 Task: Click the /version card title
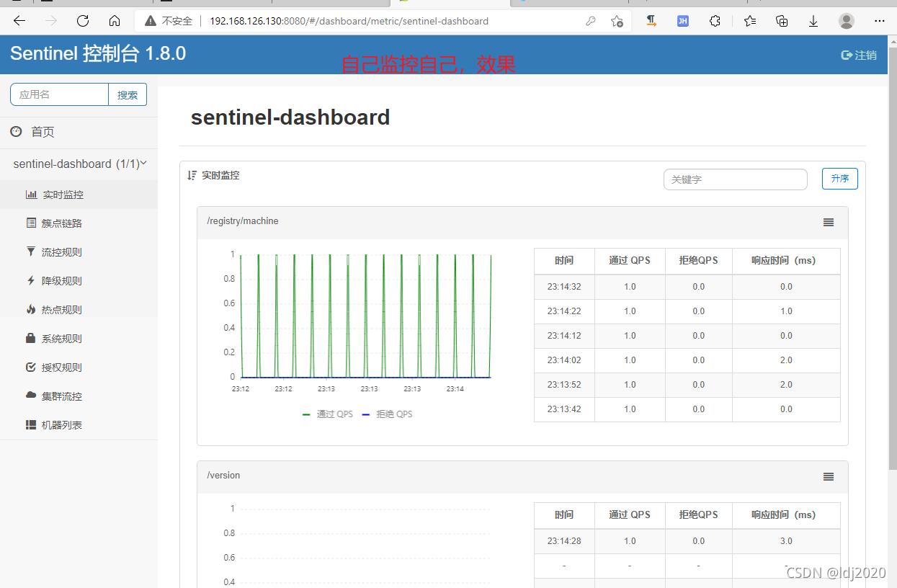click(223, 476)
